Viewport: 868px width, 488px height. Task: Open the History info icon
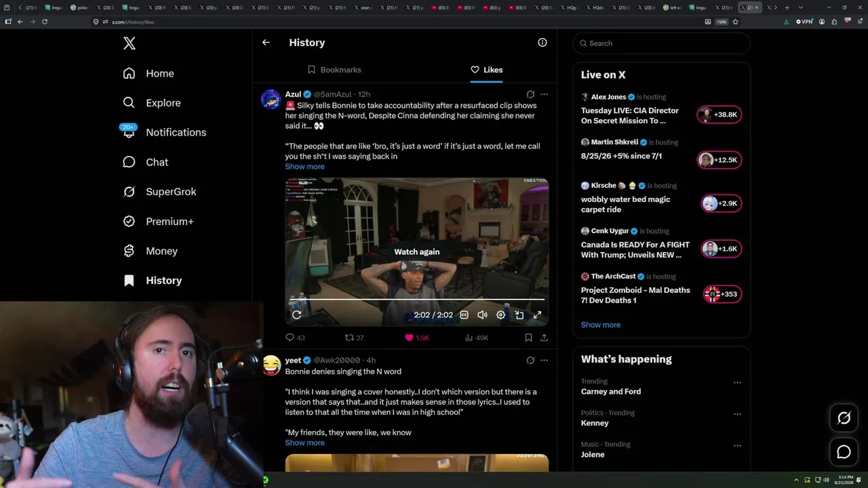pos(542,42)
